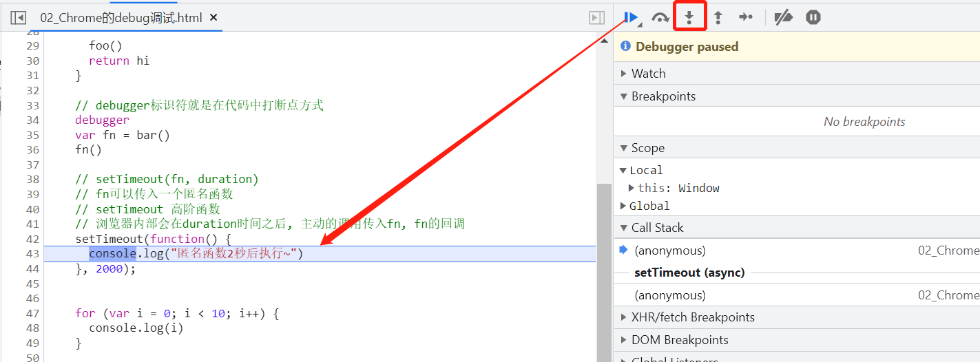980x362 pixels.
Task: Click the Step arrow icon
Action: click(746, 18)
